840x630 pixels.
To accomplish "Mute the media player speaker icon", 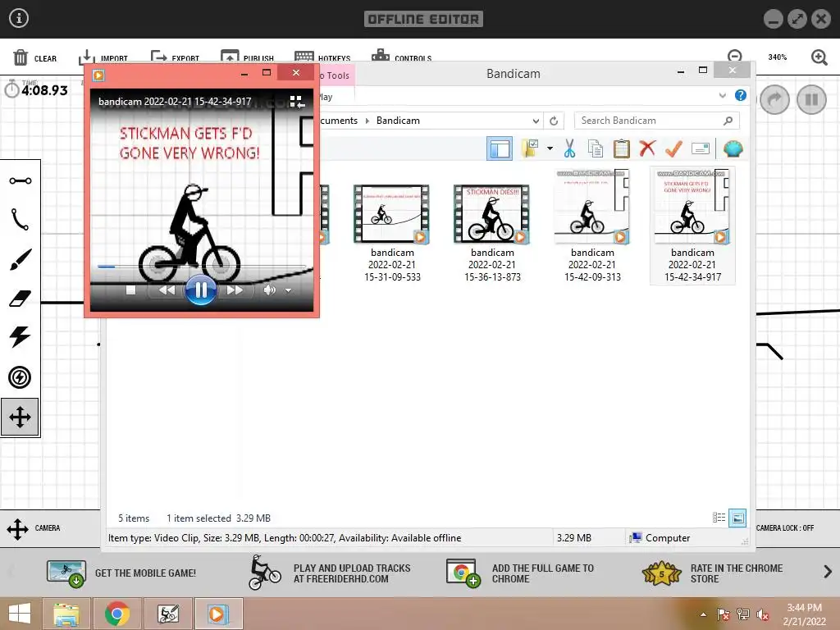I will pos(269,290).
